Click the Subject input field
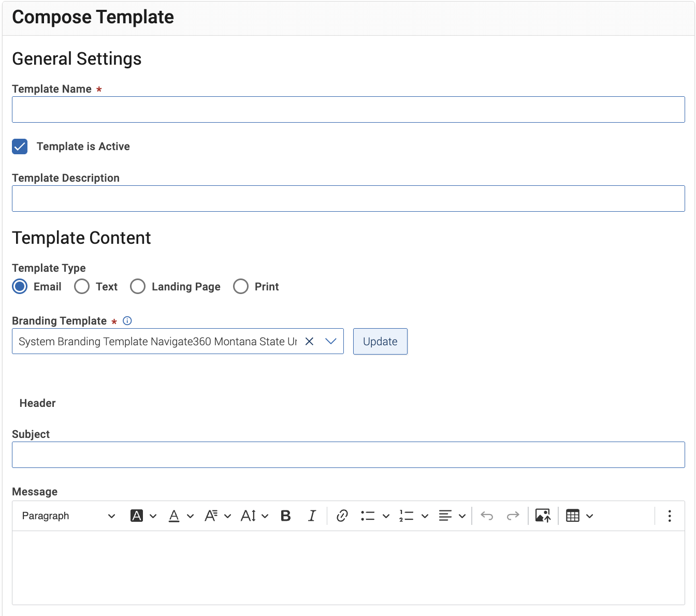Screen dimensions: 696x616 pos(349,454)
